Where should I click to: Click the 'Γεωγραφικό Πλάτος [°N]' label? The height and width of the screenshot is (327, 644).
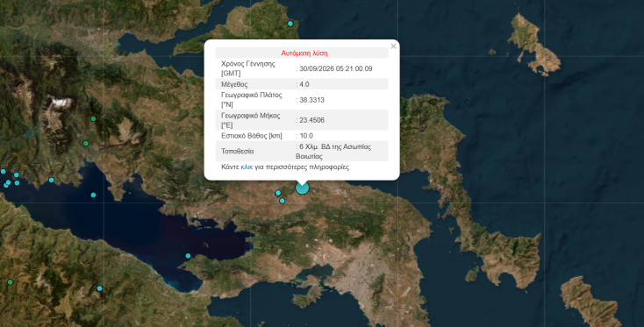click(251, 100)
